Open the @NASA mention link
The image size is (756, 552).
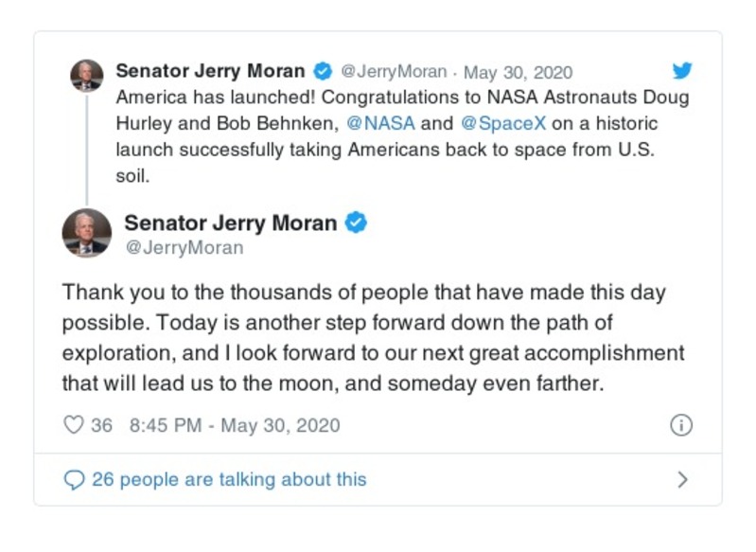tap(381, 124)
